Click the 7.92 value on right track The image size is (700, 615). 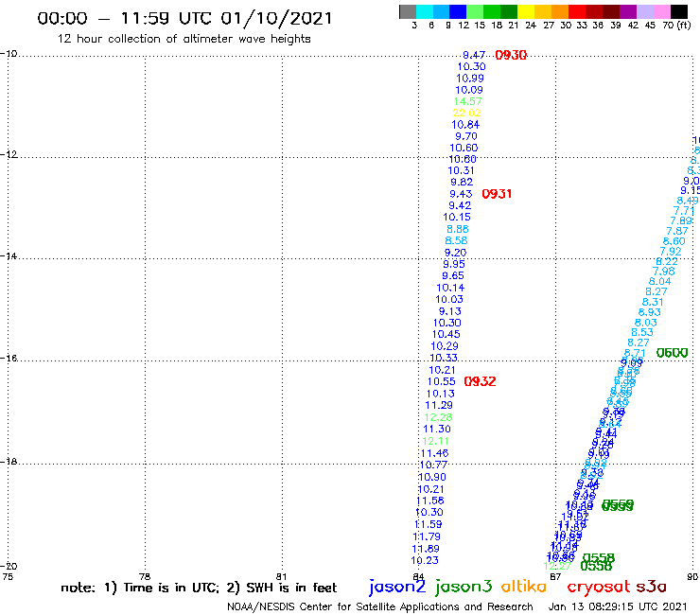[x=671, y=252]
